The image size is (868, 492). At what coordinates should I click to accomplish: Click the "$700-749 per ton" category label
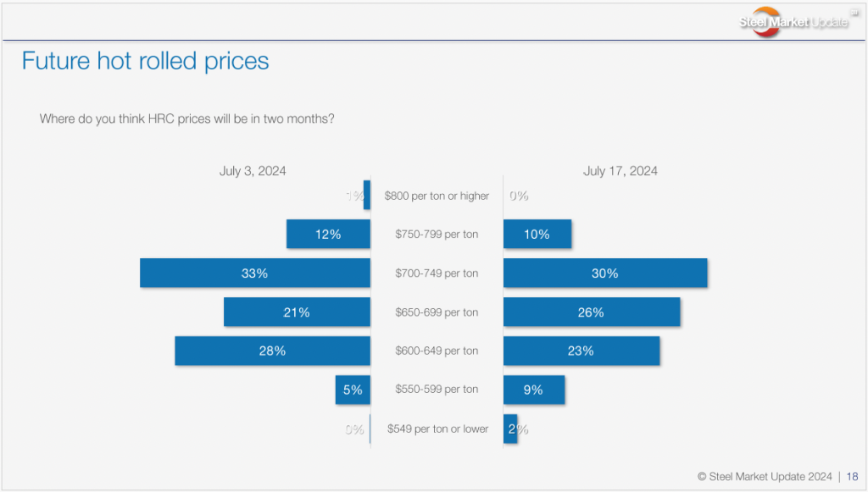437,274
